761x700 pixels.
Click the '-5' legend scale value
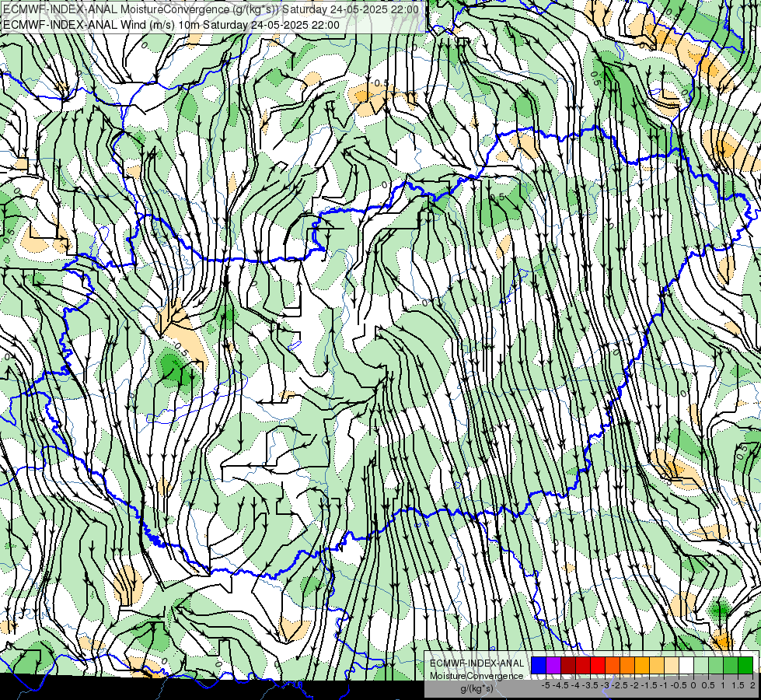546,685
